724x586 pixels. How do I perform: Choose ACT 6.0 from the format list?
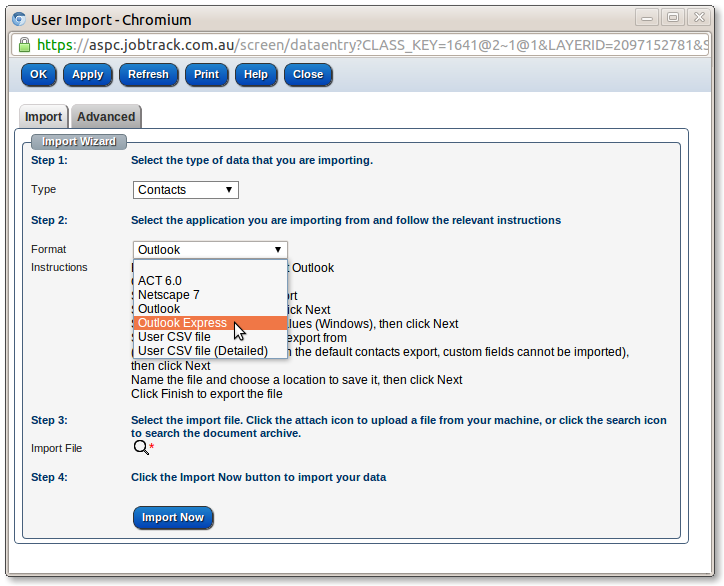[160, 281]
